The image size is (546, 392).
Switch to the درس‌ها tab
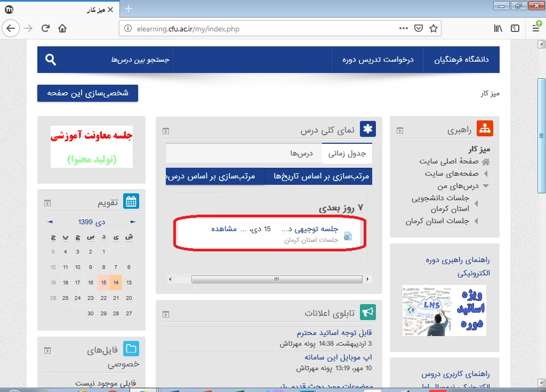point(301,153)
